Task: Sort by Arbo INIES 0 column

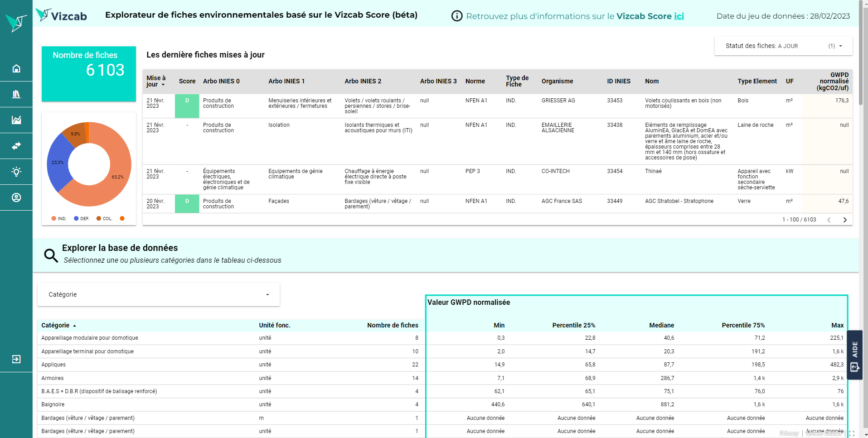Action: [x=221, y=81]
